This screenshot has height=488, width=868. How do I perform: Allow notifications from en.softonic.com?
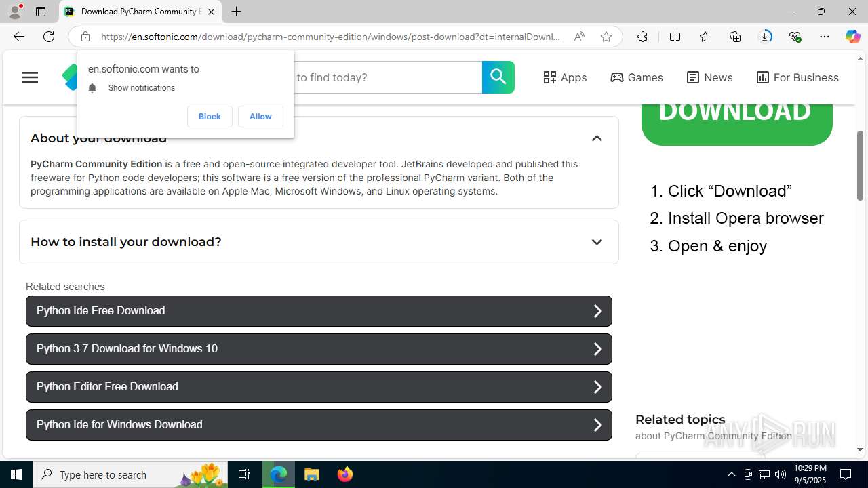point(260,117)
